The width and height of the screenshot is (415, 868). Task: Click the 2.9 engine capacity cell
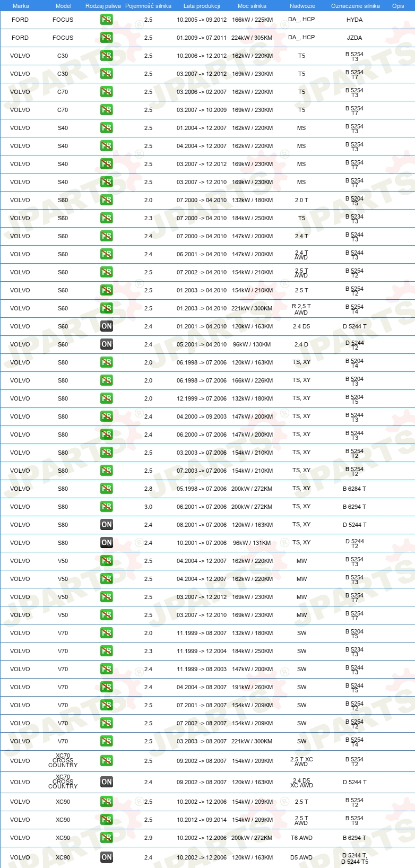pyautogui.click(x=148, y=838)
